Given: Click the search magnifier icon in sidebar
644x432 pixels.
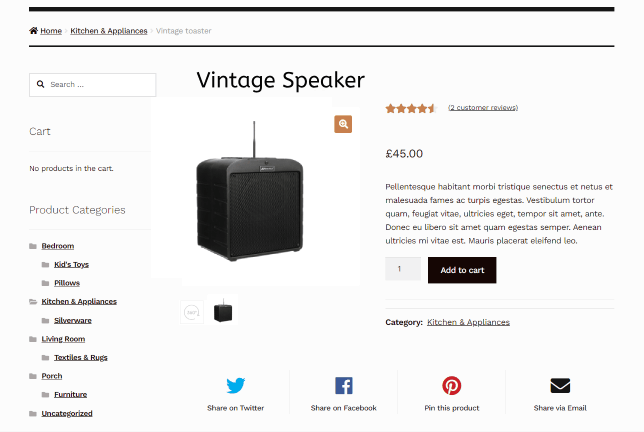Looking at the screenshot, I should coord(41,85).
